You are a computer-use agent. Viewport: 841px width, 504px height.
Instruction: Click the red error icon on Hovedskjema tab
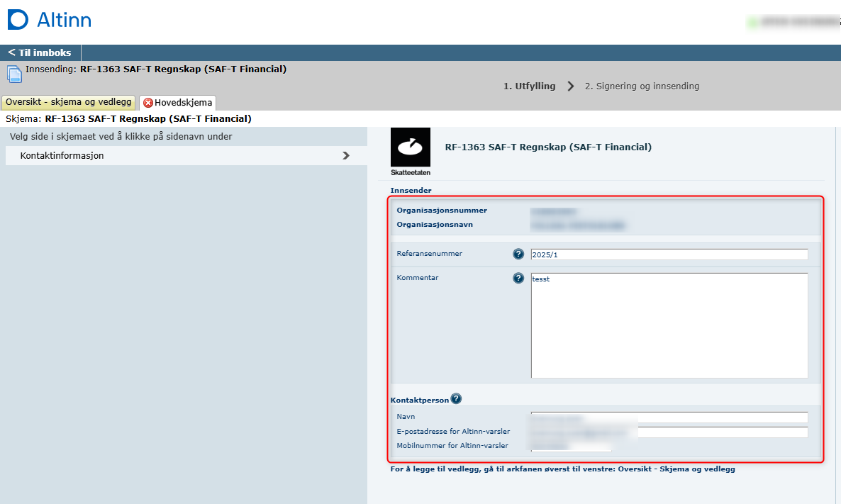click(x=148, y=102)
